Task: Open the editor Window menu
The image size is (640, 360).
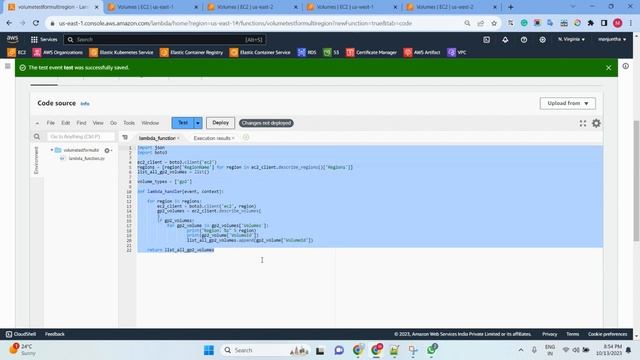Action: [150, 123]
